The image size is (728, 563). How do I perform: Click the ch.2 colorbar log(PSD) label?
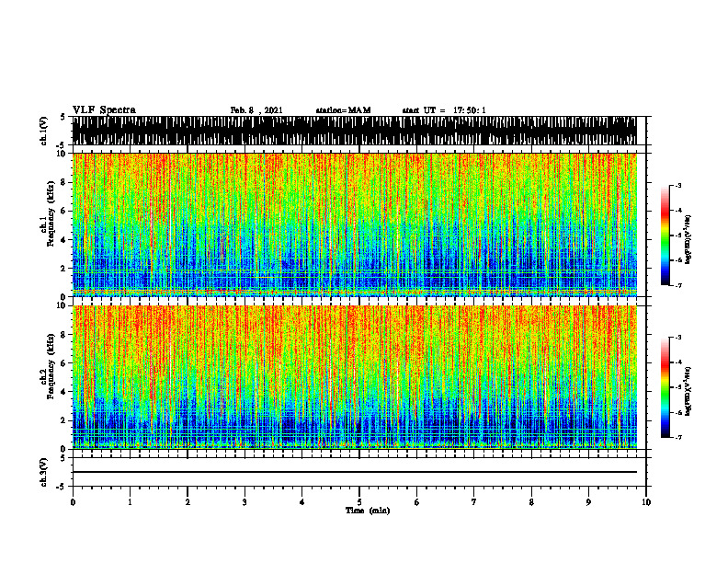[688, 391]
